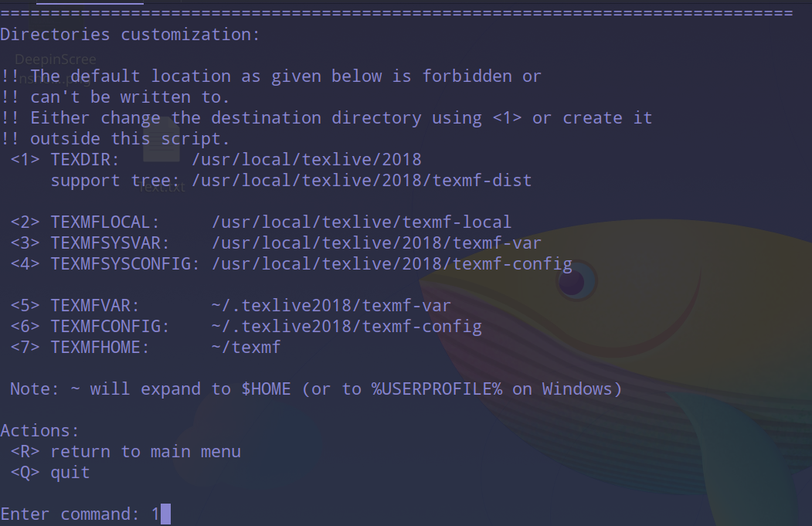This screenshot has width=812, height=526.
Task: Click the <1> TEXDIR option
Action: pyautogui.click(x=65, y=160)
